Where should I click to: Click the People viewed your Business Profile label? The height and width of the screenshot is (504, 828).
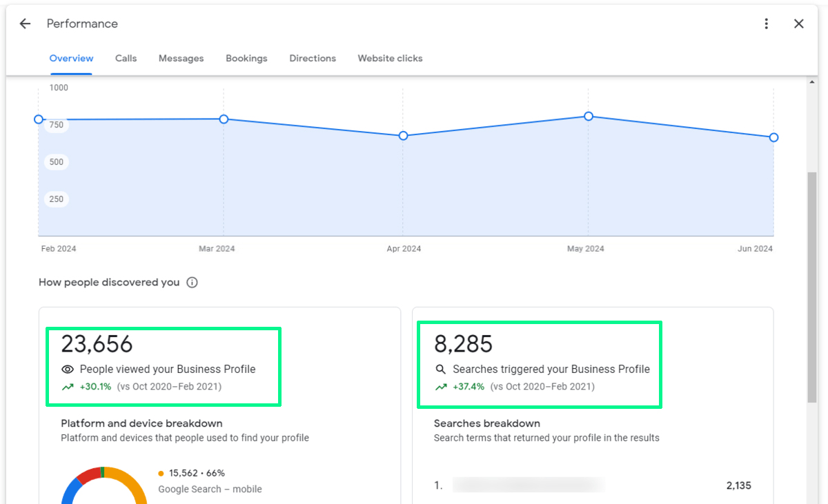click(x=168, y=370)
